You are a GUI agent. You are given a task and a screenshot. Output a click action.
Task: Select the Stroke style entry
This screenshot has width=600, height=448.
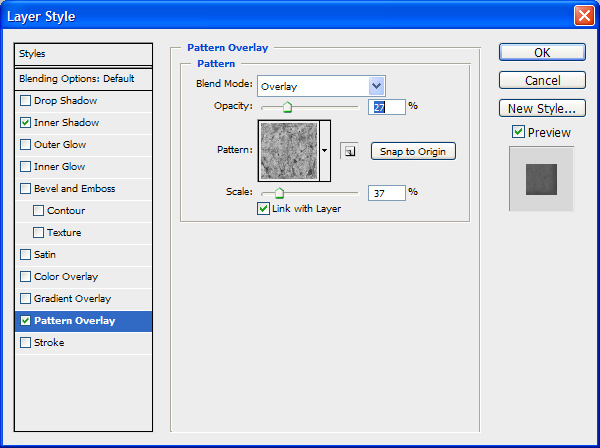click(49, 343)
